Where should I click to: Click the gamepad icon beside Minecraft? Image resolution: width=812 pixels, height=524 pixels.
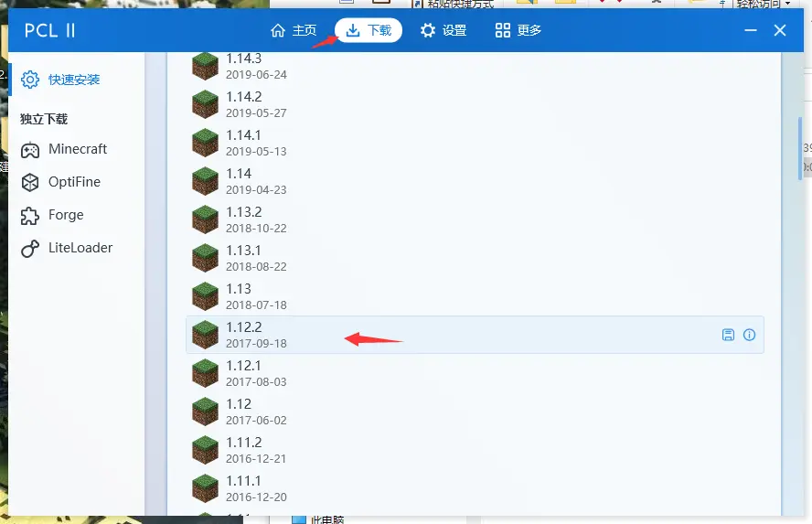[30, 150]
